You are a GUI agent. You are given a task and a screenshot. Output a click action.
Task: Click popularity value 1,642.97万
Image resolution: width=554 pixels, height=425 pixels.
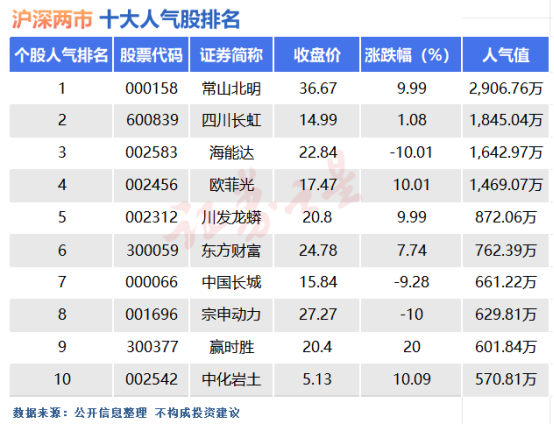(x=506, y=153)
